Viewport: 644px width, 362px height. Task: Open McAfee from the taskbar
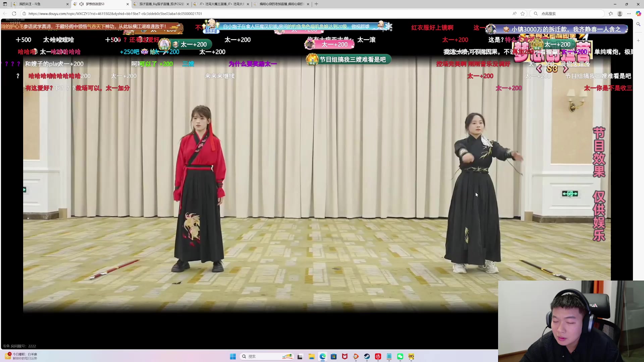click(x=345, y=356)
